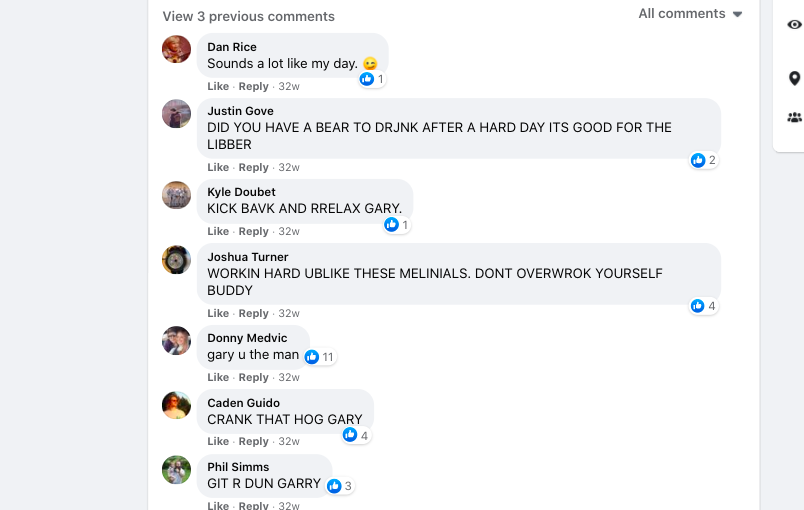Image resolution: width=804 pixels, height=510 pixels.
Task: Click Phil Simms' profile picture
Action: [176, 470]
